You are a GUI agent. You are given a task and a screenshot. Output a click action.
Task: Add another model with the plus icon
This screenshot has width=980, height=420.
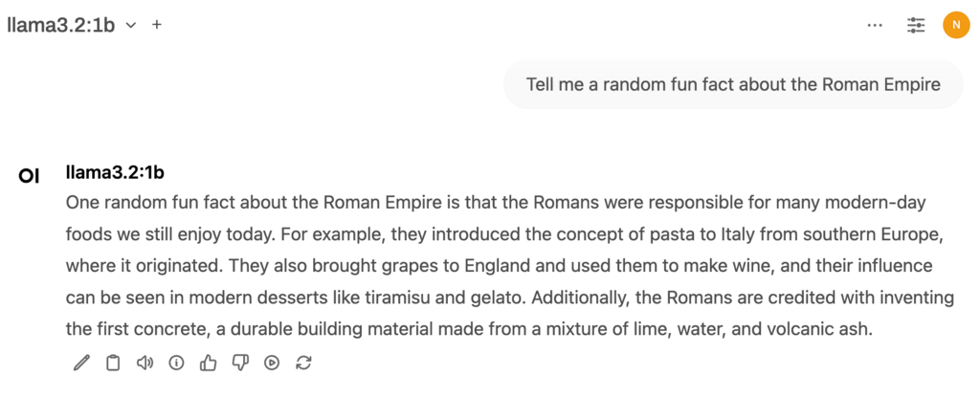coord(157,25)
